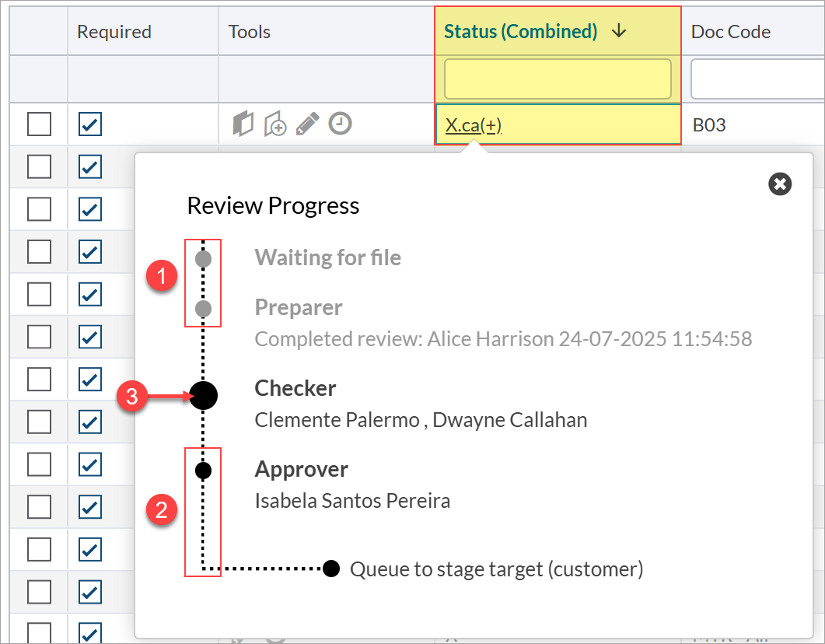Open the X.ca(+) status link
Image resolution: width=825 pixels, height=644 pixels.
tap(473, 125)
